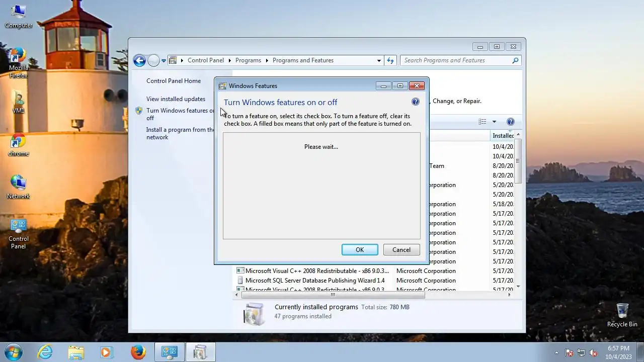Click the Action Center flag tray icon
644x362 pixels.
(570, 352)
